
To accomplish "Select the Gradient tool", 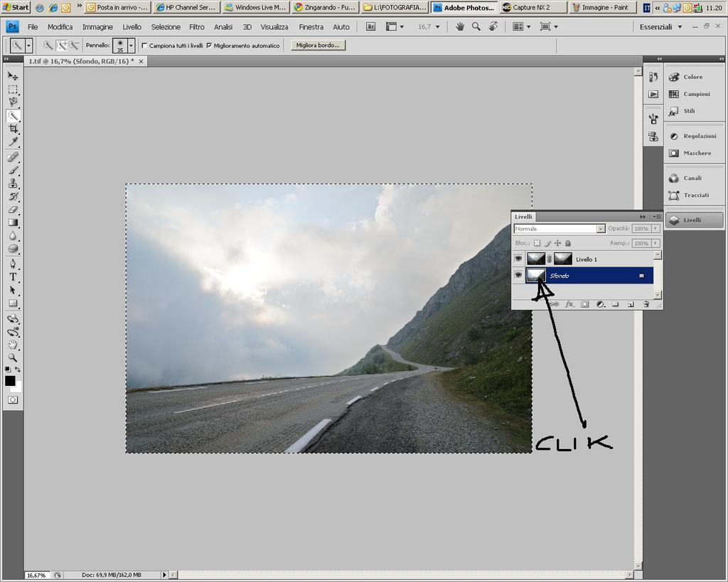I will coord(13,222).
